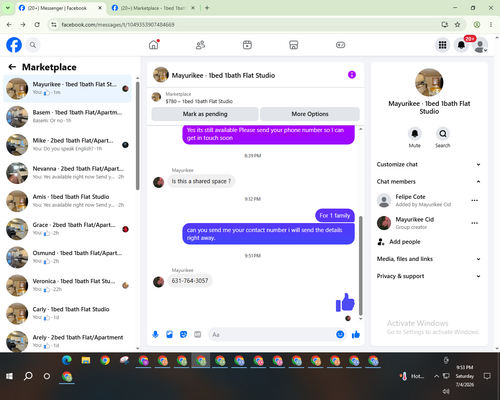Image resolution: width=500 pixels, height=400 pixels.
Task: Send a voice clip with microphone icon
Action: 155,334
